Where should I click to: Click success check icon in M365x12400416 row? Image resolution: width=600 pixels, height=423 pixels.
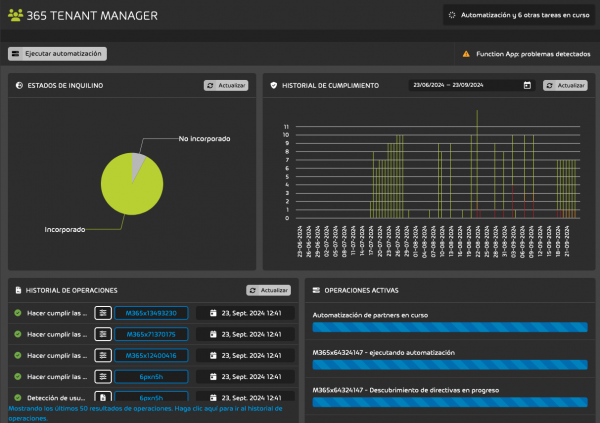coord(18,355)
